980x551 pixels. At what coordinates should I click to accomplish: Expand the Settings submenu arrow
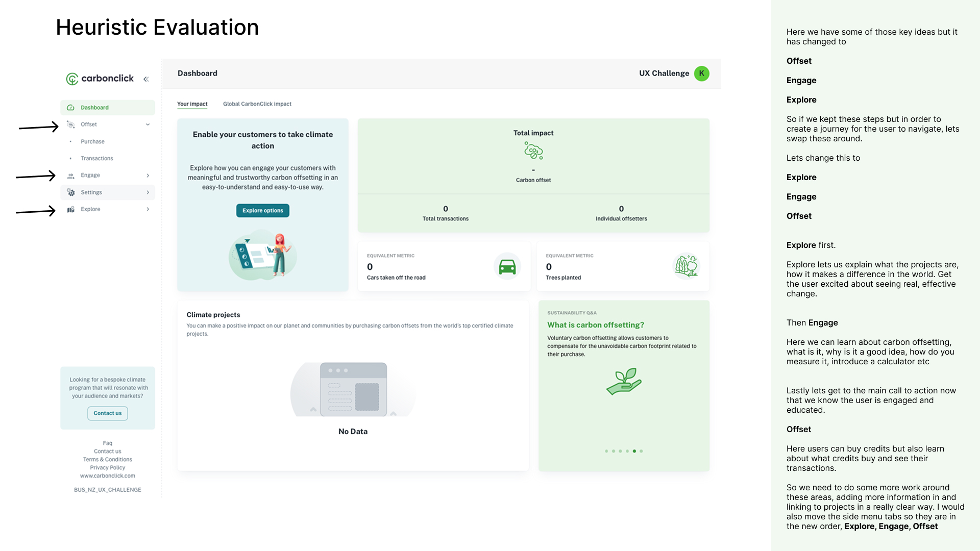tap(148, 192)
